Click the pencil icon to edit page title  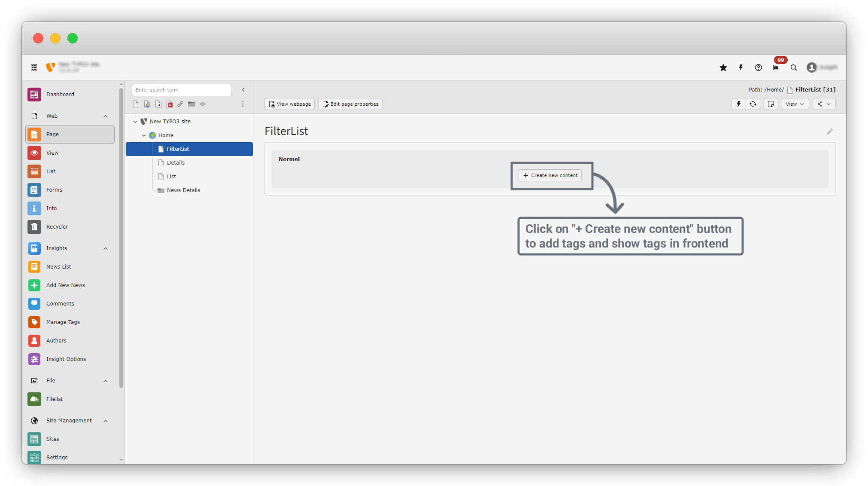[829, 131]
